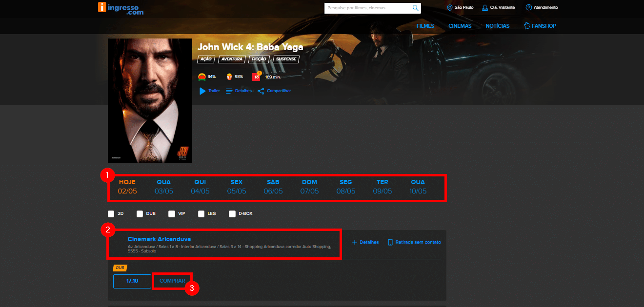The image size is (644, 307).
Task: Open the ingresso.com home logo
Action: 121,8
